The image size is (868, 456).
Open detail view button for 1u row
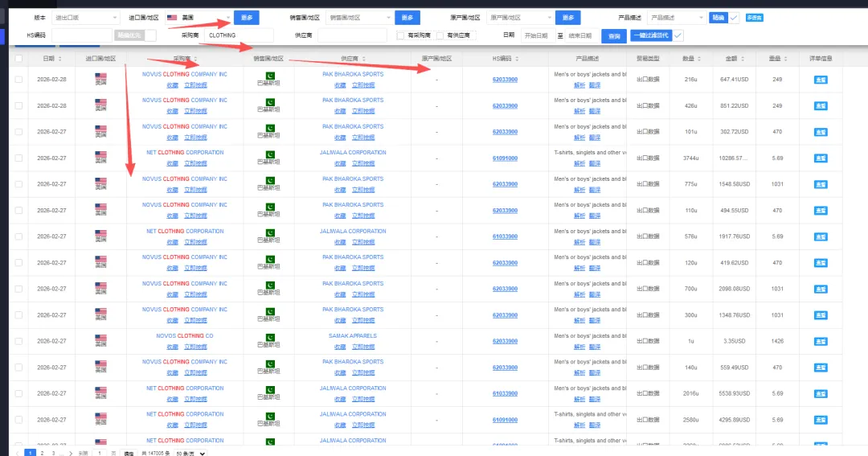(x=821, y=341)
